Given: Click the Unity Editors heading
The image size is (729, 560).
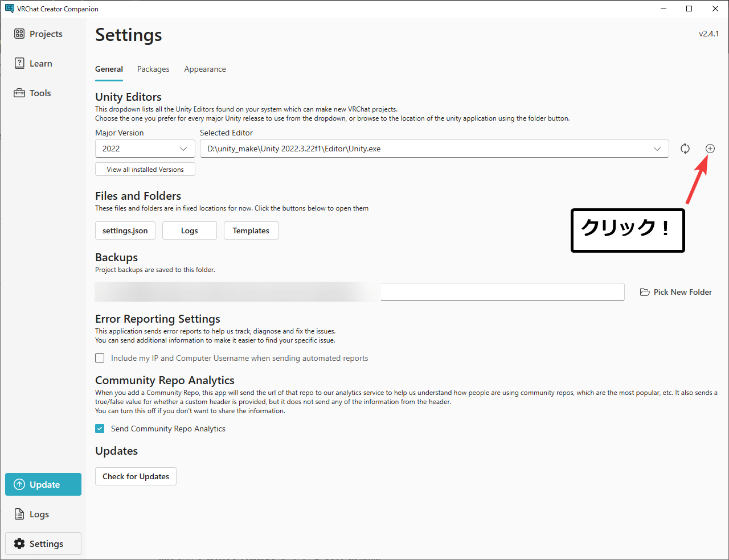Looking at the screenshot, I should click(x=128, y=97).
